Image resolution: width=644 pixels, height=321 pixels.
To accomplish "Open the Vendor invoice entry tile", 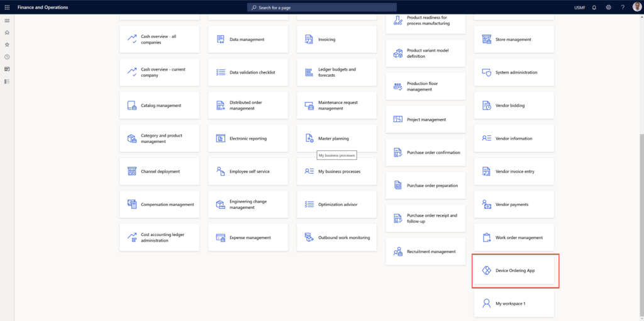I will point(514,171).
